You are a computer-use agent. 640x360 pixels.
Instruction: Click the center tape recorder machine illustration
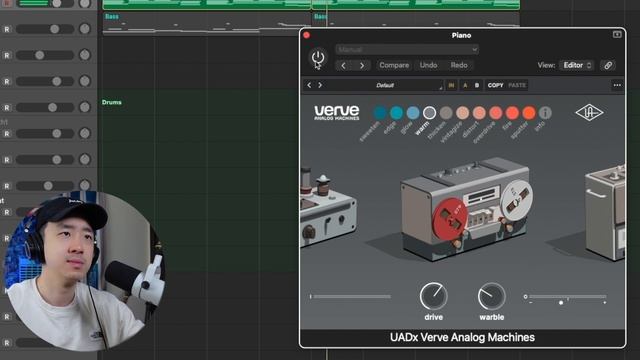click(467, 209)
